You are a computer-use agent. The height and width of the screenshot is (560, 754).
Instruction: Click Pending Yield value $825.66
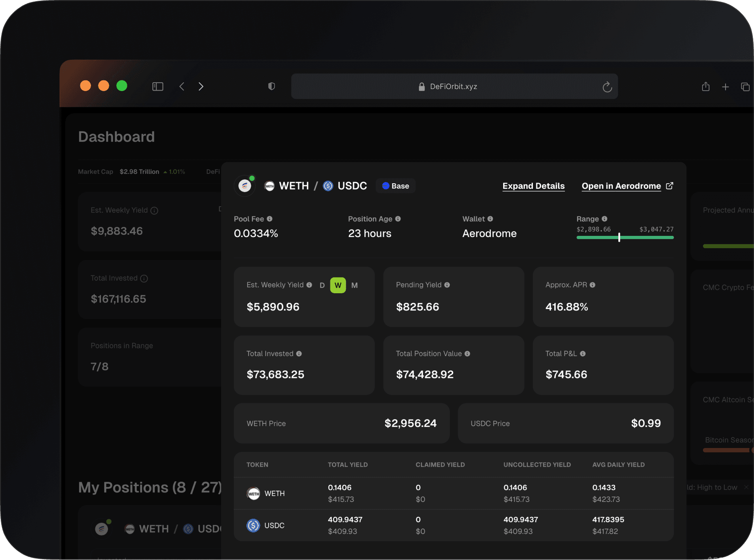(418, 307)
